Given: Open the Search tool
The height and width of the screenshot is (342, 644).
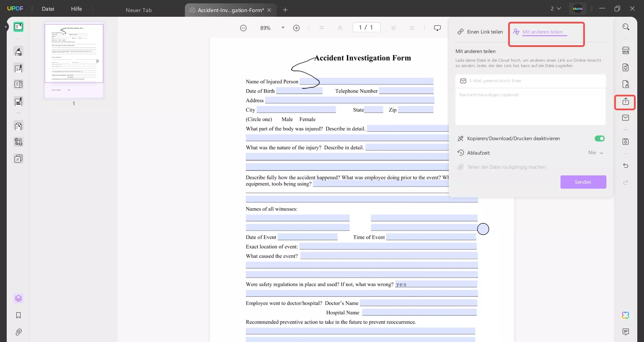Looking at the screenshot, I should click(x=626, y=26).
